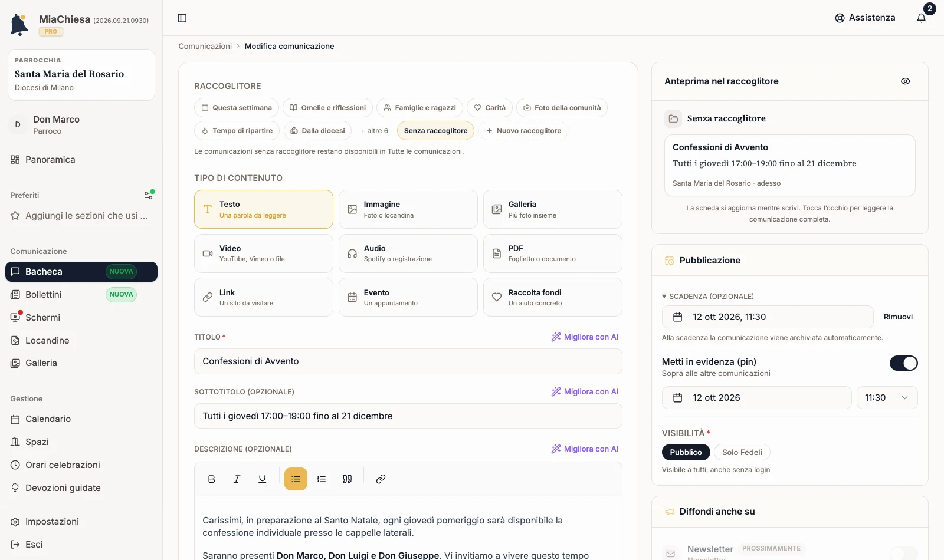Open the 12 ott 2026 pin date picker
Viewport: 944px width, 560px height.
[757, 398]
